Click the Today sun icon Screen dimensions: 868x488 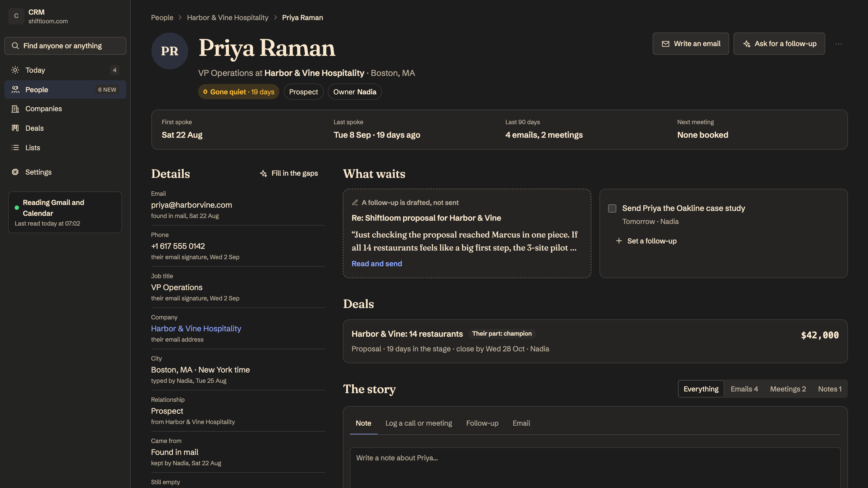pos(15,70)
